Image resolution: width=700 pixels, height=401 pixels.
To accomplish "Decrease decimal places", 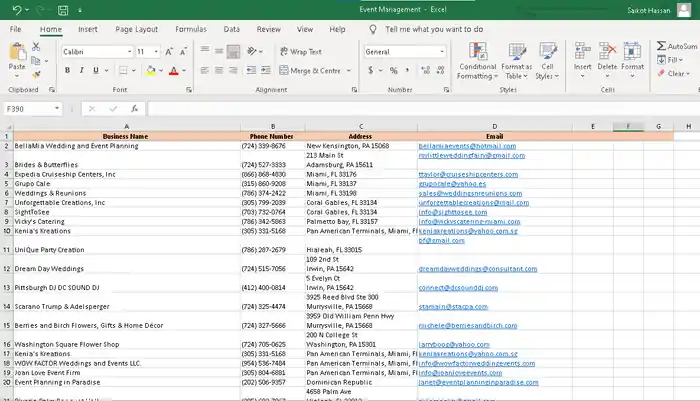I will [x=440, y=71].
